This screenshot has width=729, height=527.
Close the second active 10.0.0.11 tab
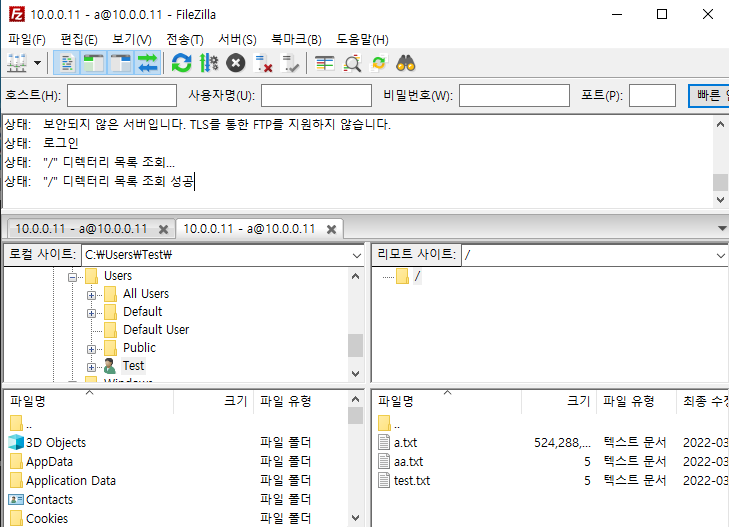coord(331,229)
